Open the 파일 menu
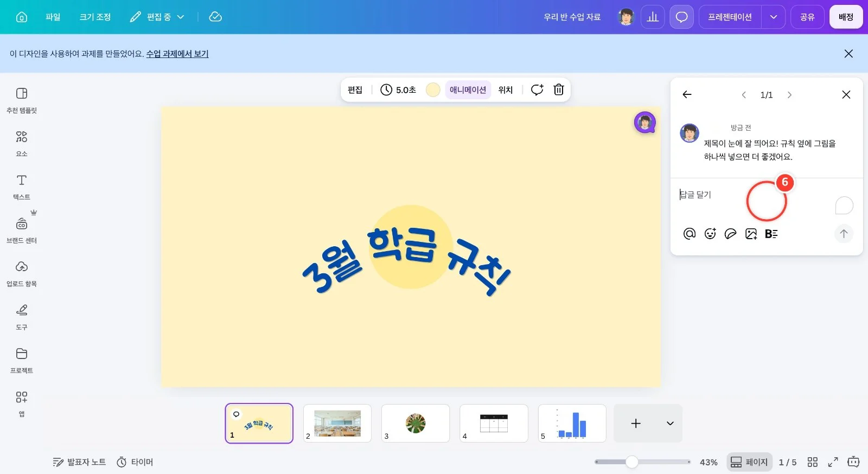 [53, 17]
